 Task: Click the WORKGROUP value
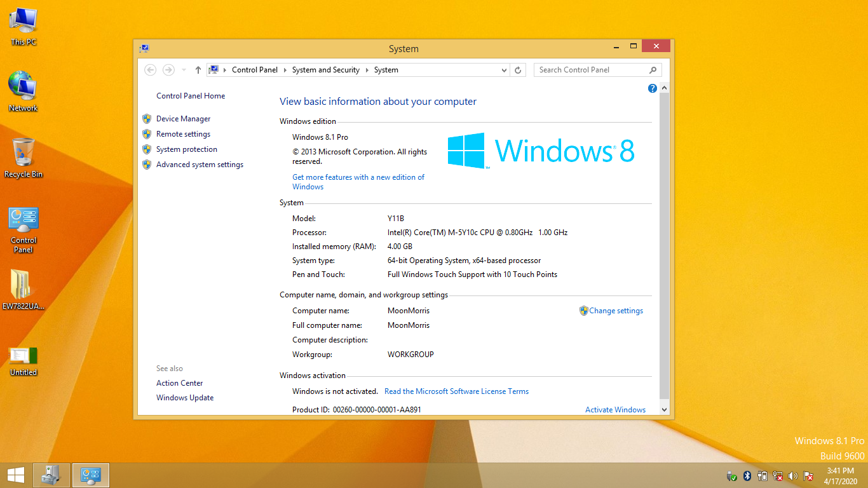410,355
